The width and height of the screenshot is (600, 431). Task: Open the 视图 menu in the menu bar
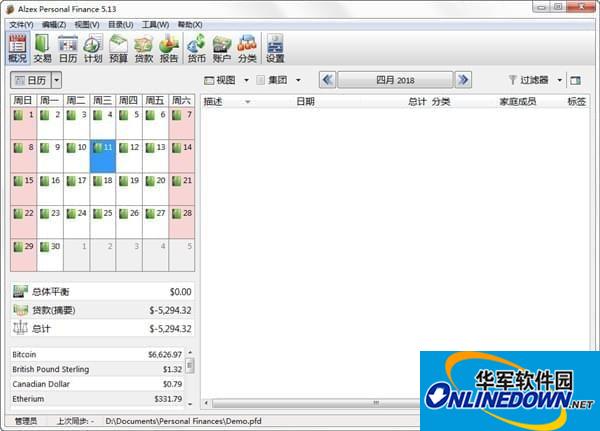pos(87,25)
